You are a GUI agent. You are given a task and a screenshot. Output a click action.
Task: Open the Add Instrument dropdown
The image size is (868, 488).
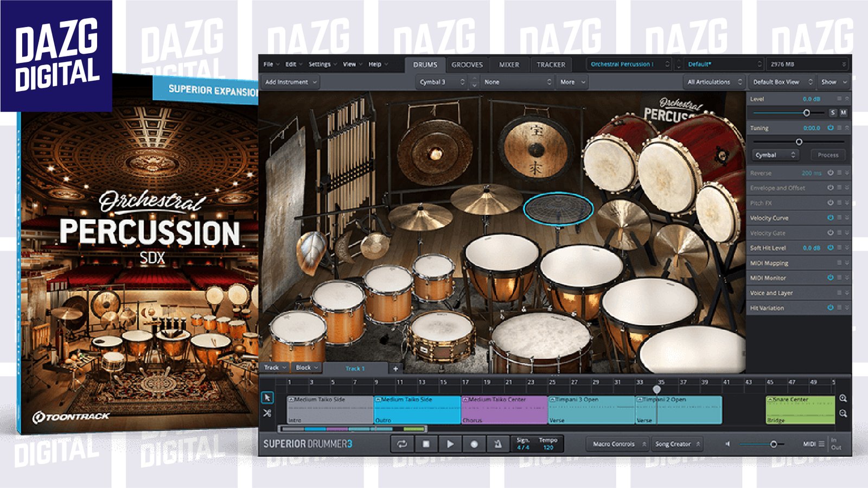tap(290, 82)
